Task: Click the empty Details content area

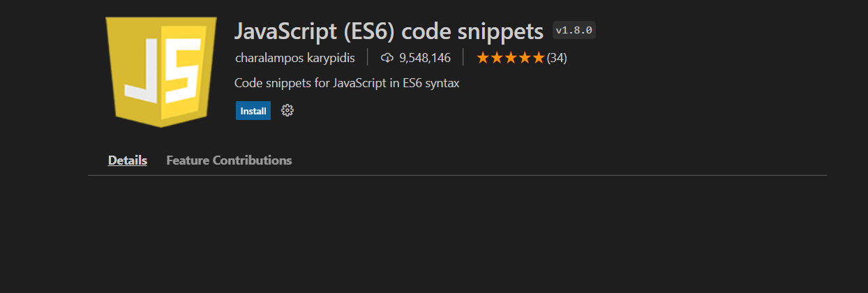Action: point(457,234)
